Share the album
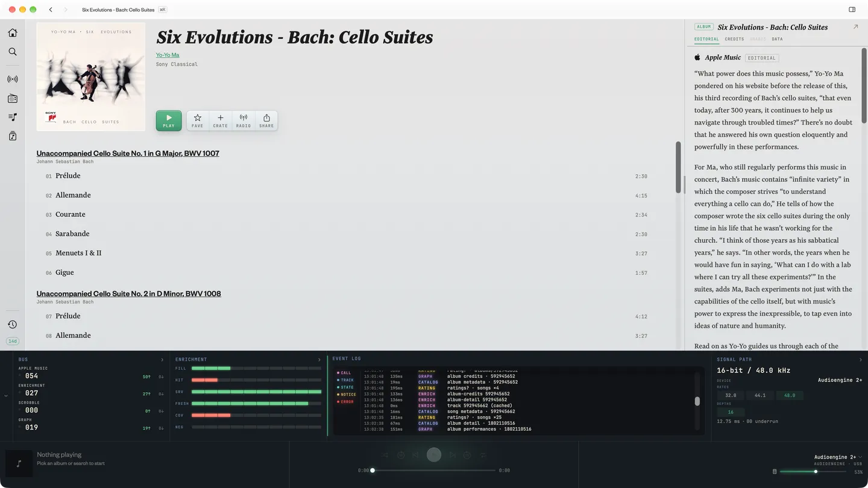Screen dimensions: 868x488 [x=266, y=120]
